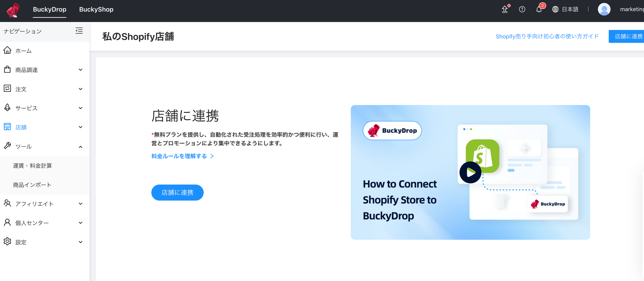Click the blue 店舗に連携 button in content
Image resolution: width=644 pixels, height=281 pixels.
tap(177, 192)
